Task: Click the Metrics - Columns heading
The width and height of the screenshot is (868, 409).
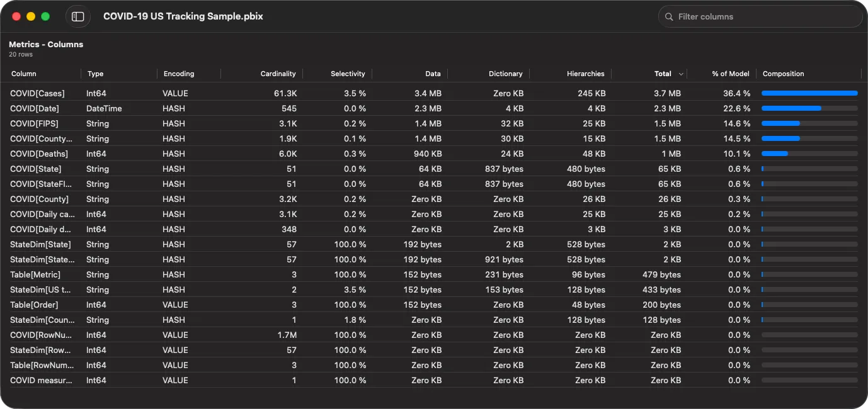Action: tap(46, 44)
